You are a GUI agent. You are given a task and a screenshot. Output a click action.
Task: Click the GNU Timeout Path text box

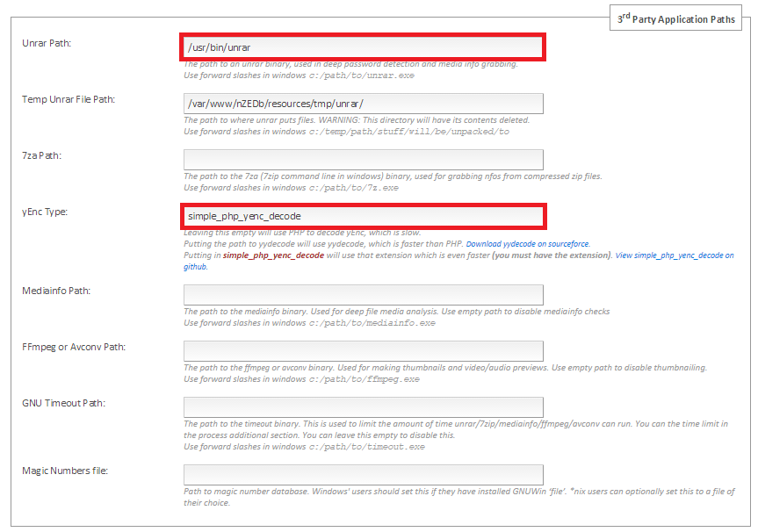point(363,407)
